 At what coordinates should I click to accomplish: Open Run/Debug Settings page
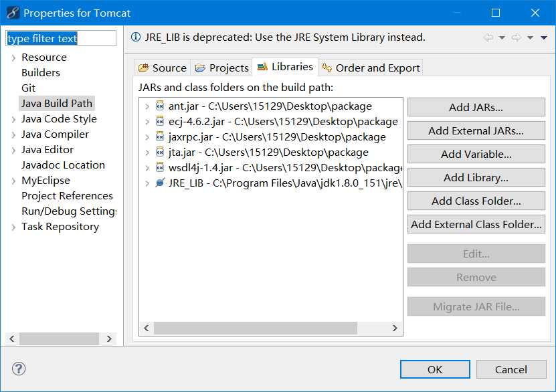(69, 211)
